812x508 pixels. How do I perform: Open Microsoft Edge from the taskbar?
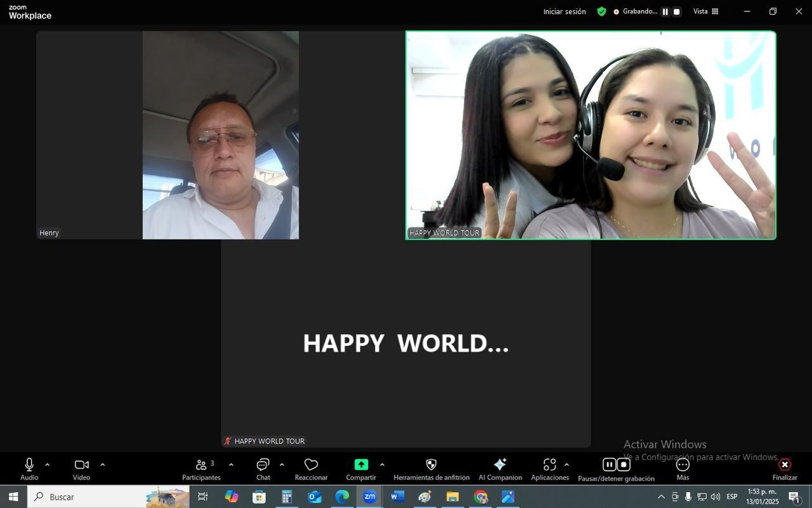(342, 497)
